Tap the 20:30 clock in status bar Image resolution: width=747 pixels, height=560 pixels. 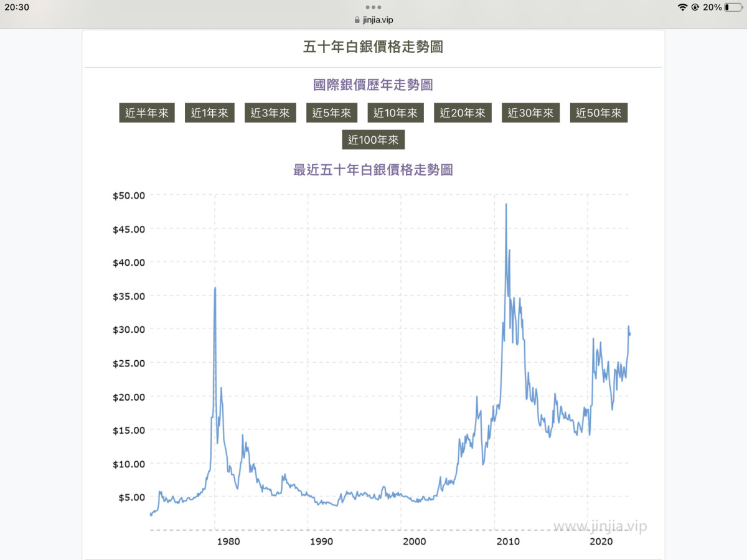tap(17, 7)
